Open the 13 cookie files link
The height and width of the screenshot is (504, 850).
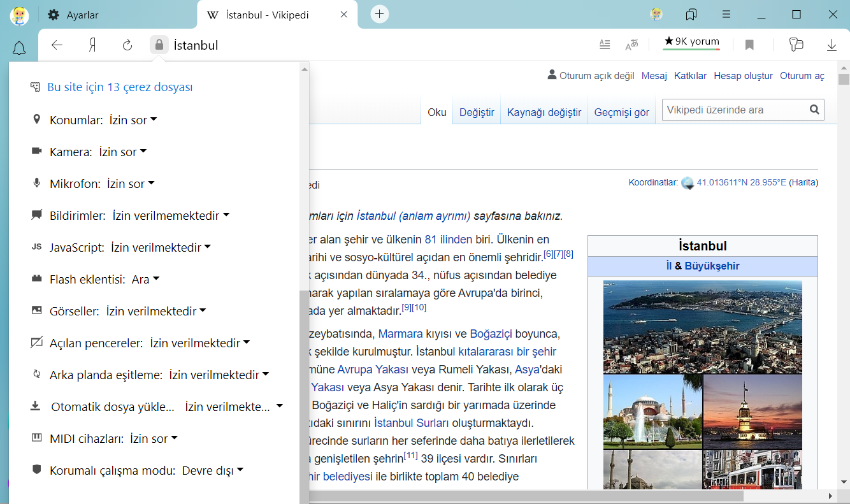coord(120,87)
